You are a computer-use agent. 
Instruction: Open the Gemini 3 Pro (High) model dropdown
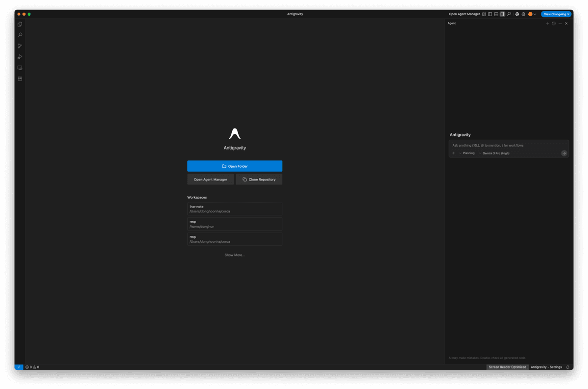coord(495,153)
